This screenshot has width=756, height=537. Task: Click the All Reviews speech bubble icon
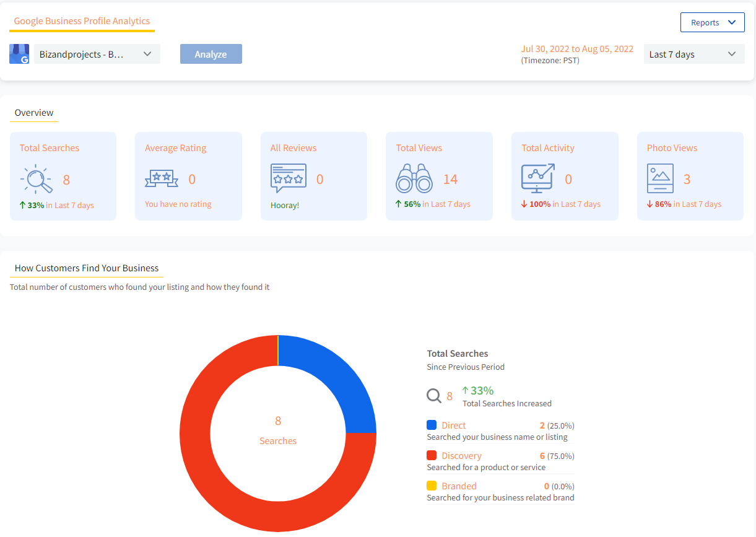(x=288, y=178)
